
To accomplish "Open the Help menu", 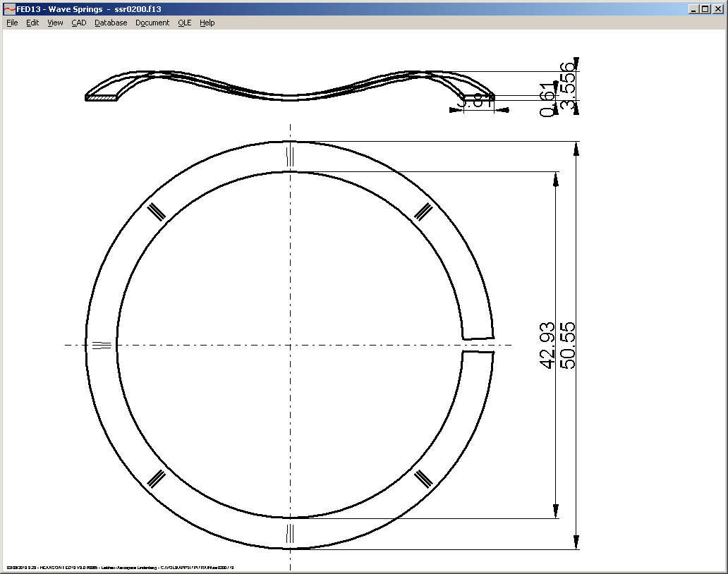I will coord(207,23).
